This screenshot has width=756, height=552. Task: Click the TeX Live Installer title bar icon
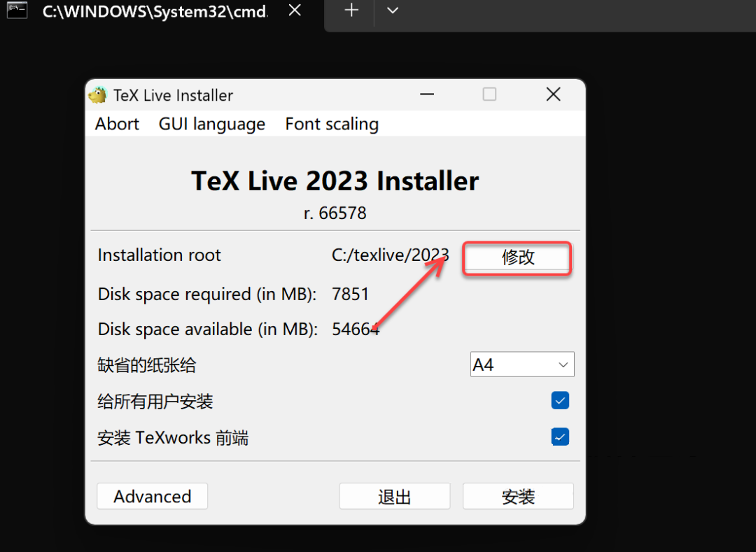tap(97, 94)
